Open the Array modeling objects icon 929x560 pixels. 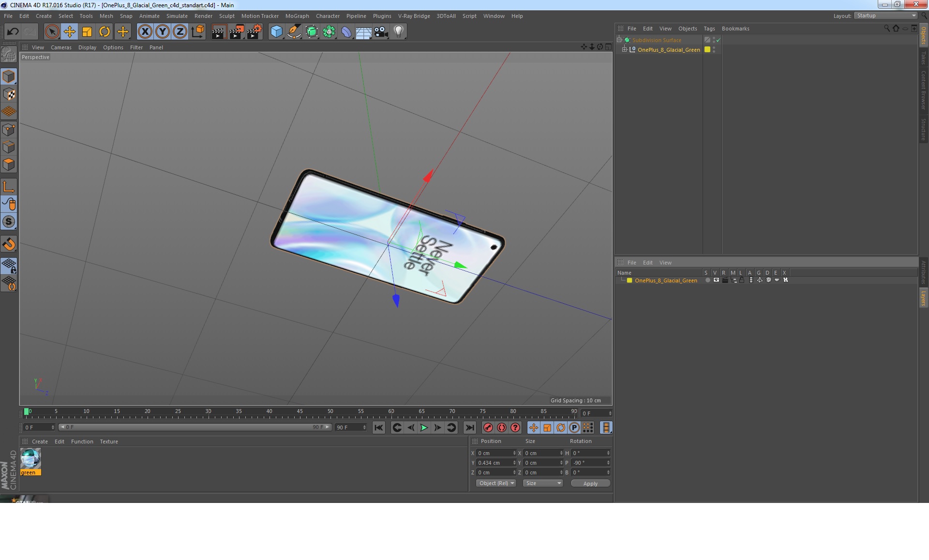pyautogui.click(x=329, y=32)
